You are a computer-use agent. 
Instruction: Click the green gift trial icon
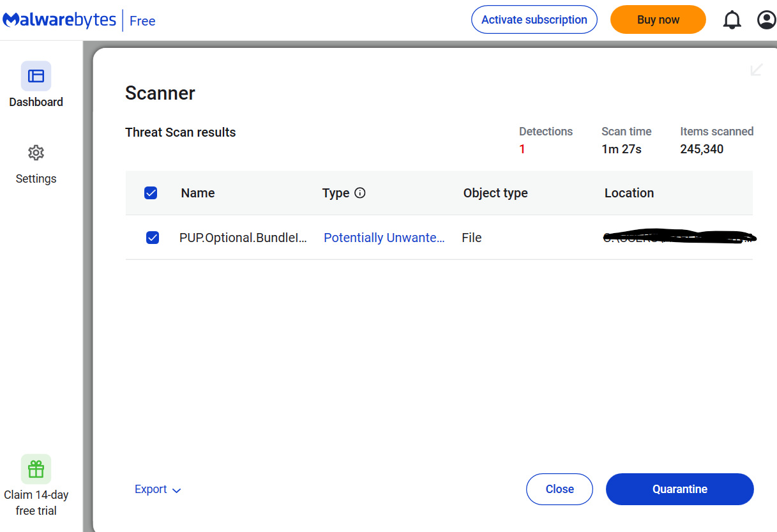tap(36, 469)
